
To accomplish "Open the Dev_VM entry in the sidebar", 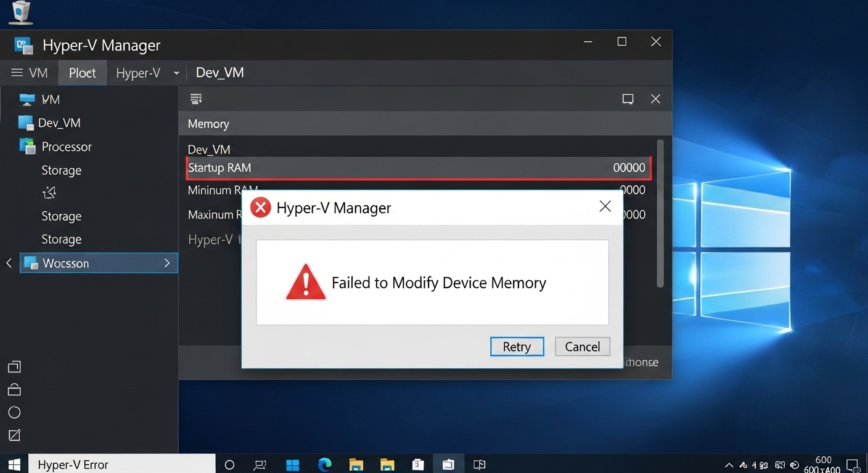I will point(60,123).
